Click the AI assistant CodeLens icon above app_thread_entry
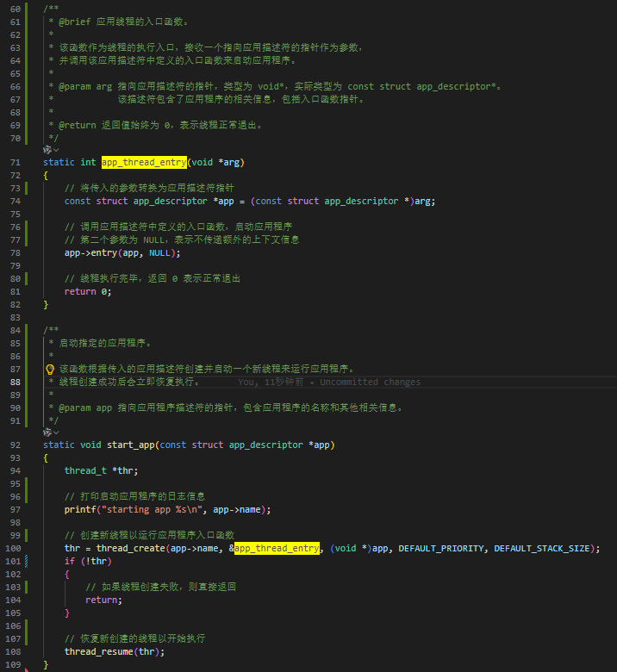Image resolution: width=617 pixels, height=672 pixels. point(47,150)
